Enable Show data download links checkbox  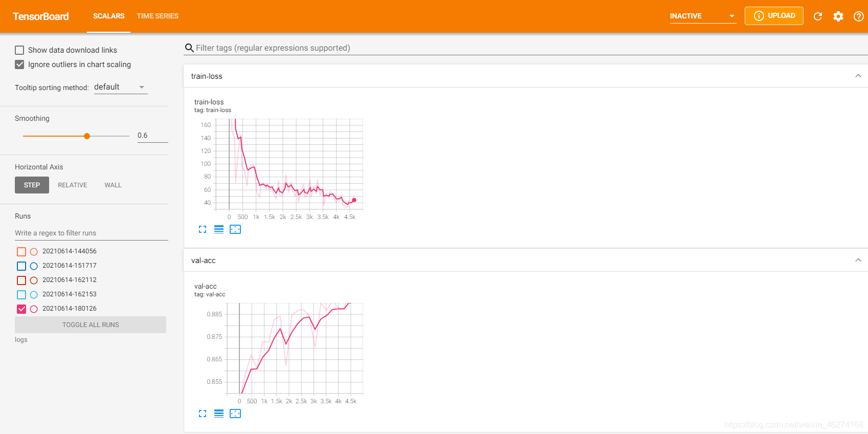[x=19, y=50]
